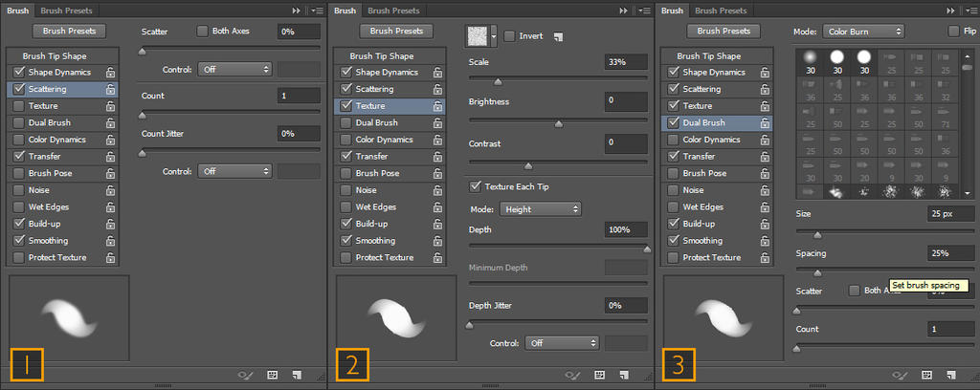Click Brush Presets button in Dual Brush panel
980x390 pixels.
click(x=724, y=31)
